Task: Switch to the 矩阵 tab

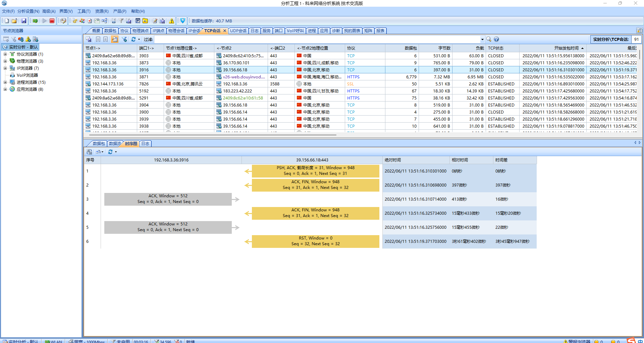Action: tap(368, 31)
